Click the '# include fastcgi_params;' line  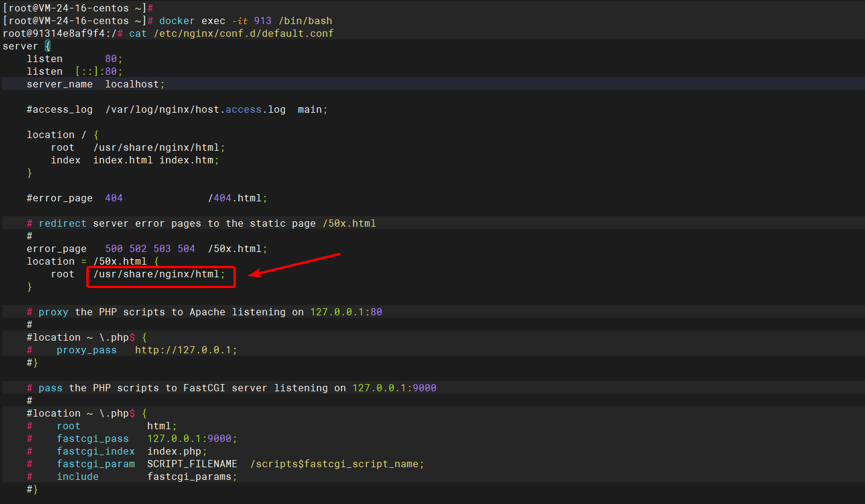pos(132,477)
